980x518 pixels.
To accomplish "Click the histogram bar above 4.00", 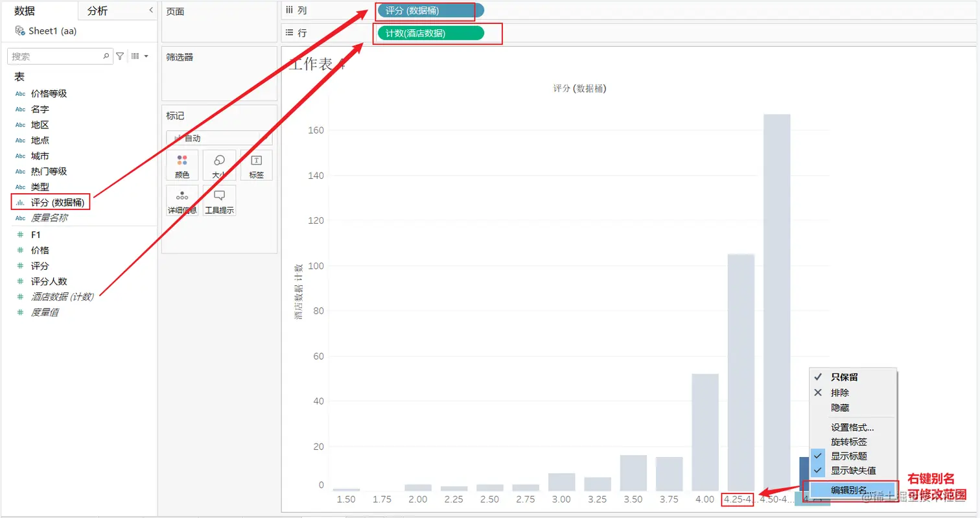I will [705, 432].
